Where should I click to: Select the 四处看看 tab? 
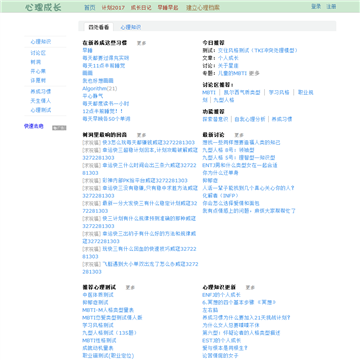click(x=99, y=27)
